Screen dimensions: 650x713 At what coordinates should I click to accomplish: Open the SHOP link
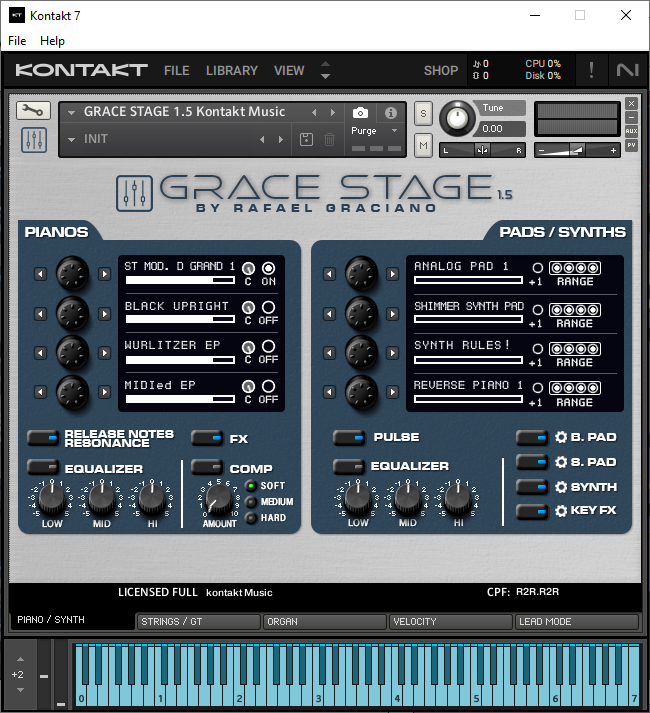pyautogui.click(x=441, y=70)
